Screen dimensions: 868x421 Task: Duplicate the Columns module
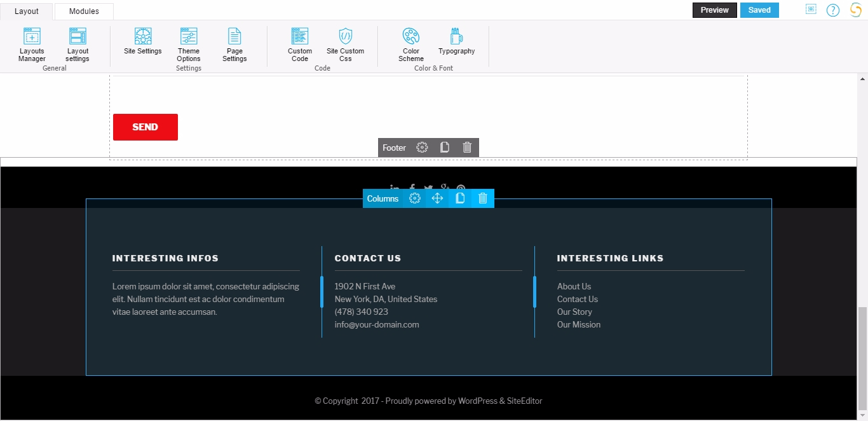pyautogui.click(x=460, y=198)
